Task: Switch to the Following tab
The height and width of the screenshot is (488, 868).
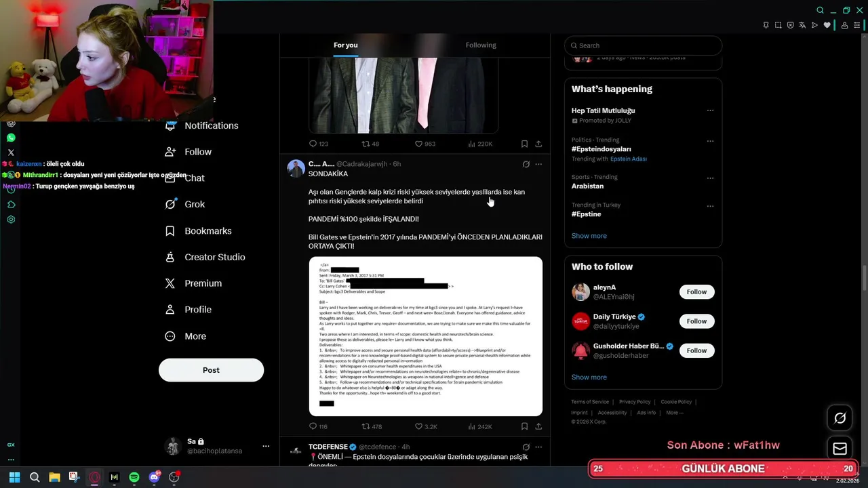Action: click(481, 45)
